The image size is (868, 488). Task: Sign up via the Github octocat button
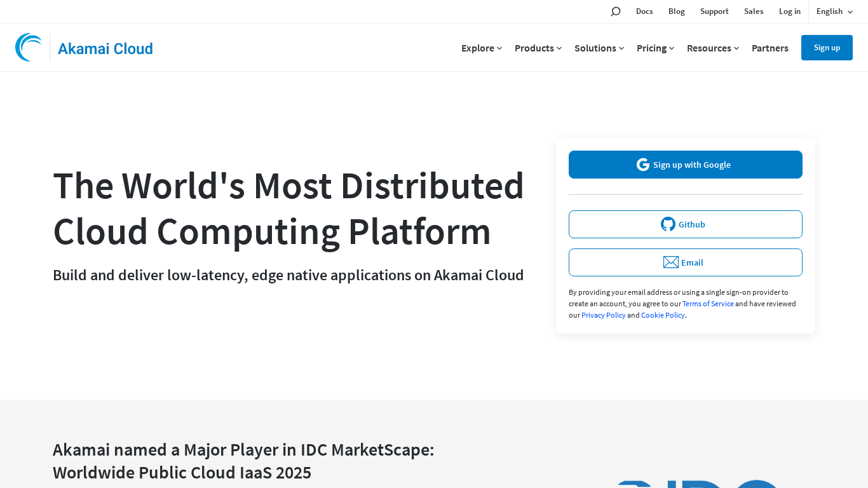coord(685,224)
